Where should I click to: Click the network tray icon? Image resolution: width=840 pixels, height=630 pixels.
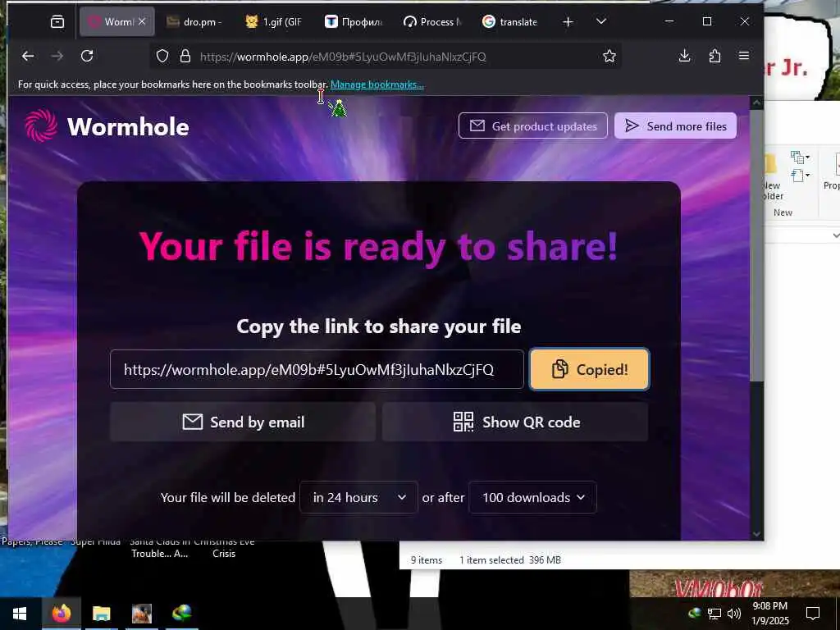714,614
